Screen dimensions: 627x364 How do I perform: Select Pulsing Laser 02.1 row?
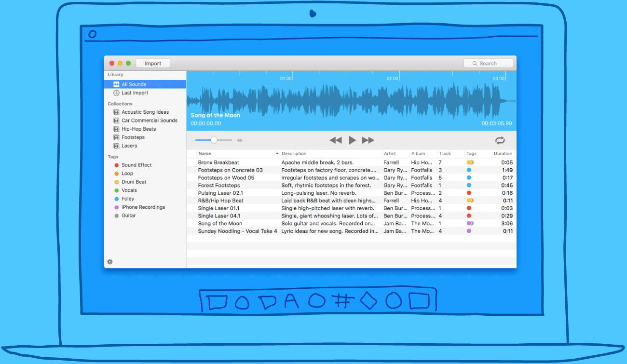pos(351,193)
